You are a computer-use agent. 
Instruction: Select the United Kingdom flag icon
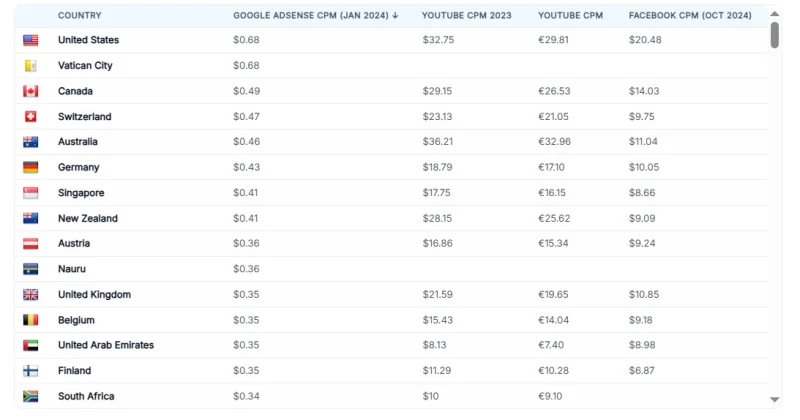click(31, 295)
